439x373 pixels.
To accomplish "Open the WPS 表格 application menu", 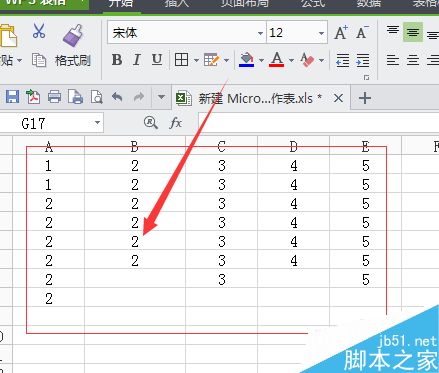I will (44, 4).
